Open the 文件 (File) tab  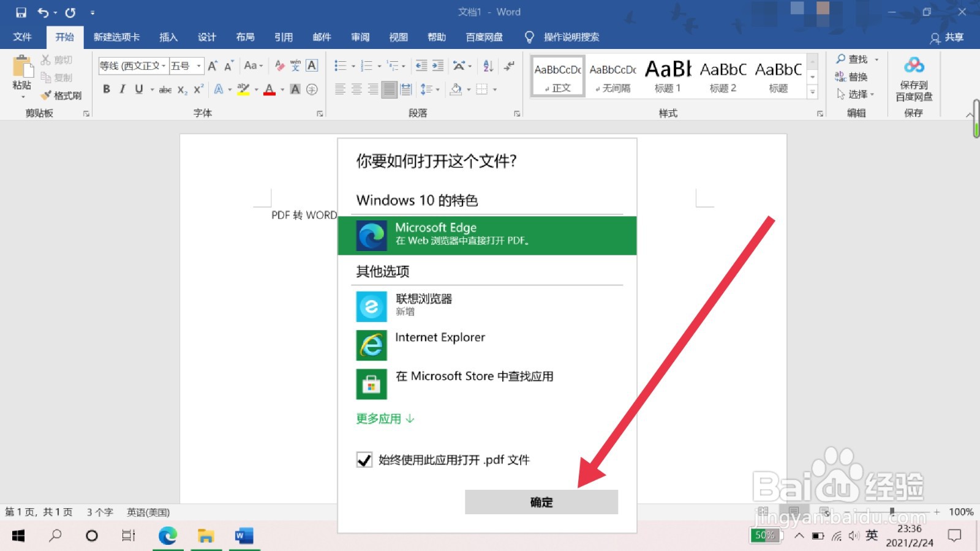point(23,37)
